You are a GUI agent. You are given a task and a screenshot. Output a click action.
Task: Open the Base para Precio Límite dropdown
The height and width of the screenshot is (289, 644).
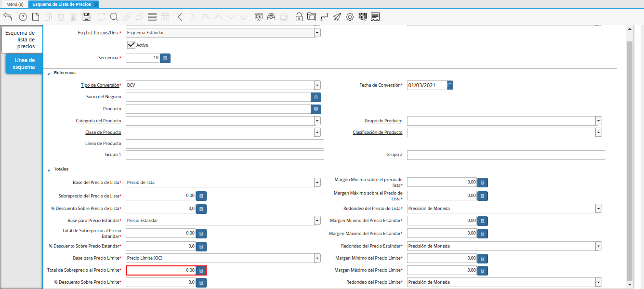pos(317,258)
